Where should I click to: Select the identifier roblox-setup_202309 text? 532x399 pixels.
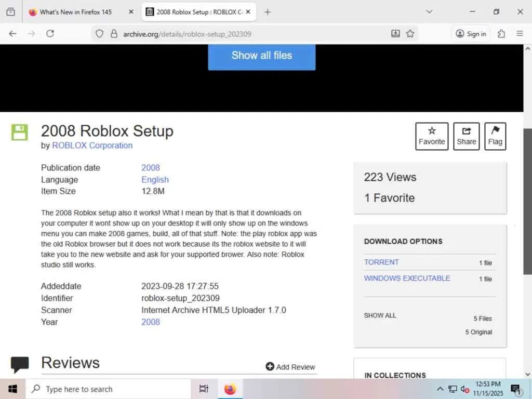[x=180, y=298]
